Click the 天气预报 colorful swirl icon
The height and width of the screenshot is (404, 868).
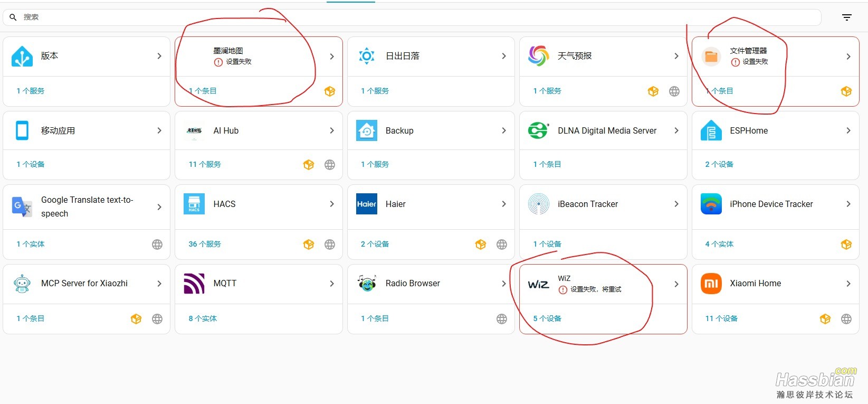539,56
